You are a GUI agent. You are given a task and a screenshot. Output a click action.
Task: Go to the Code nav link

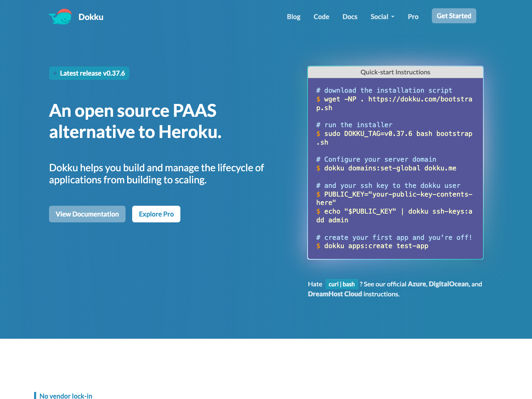point(321,17)
